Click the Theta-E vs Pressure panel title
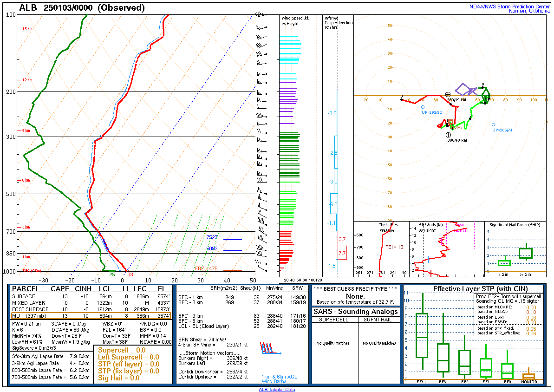Screen dimensions: 554x392 pyautogui.click(x=389, y=227)
